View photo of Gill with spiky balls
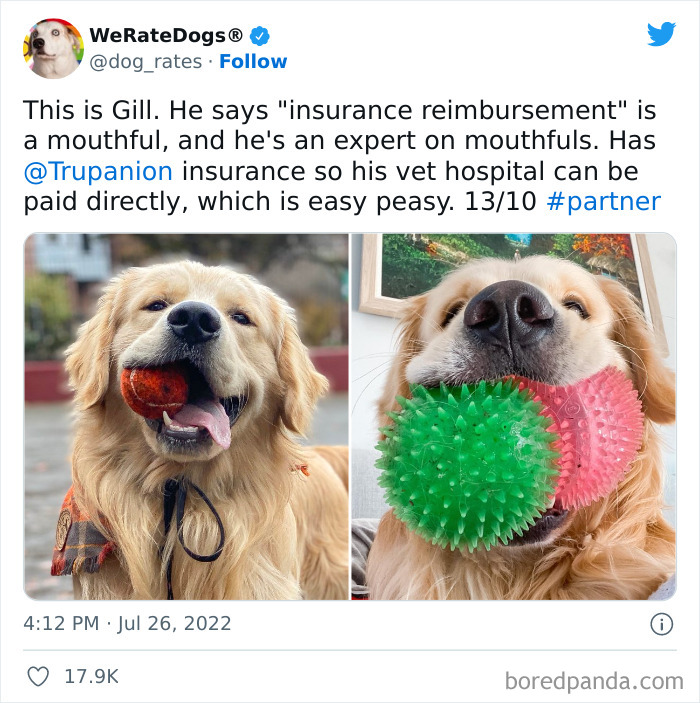Screen dimensions: 700x703 514,417
